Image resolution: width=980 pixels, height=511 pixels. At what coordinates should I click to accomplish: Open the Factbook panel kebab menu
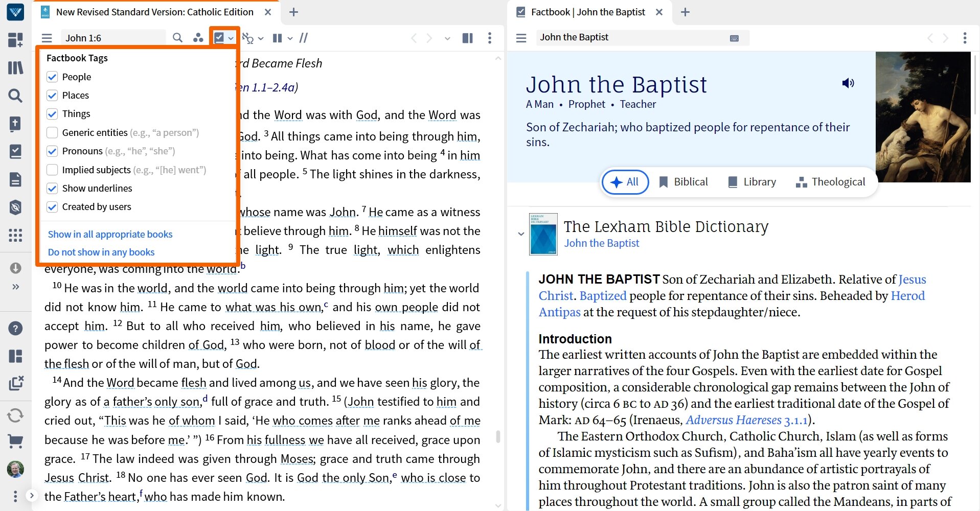pos(965,38)
